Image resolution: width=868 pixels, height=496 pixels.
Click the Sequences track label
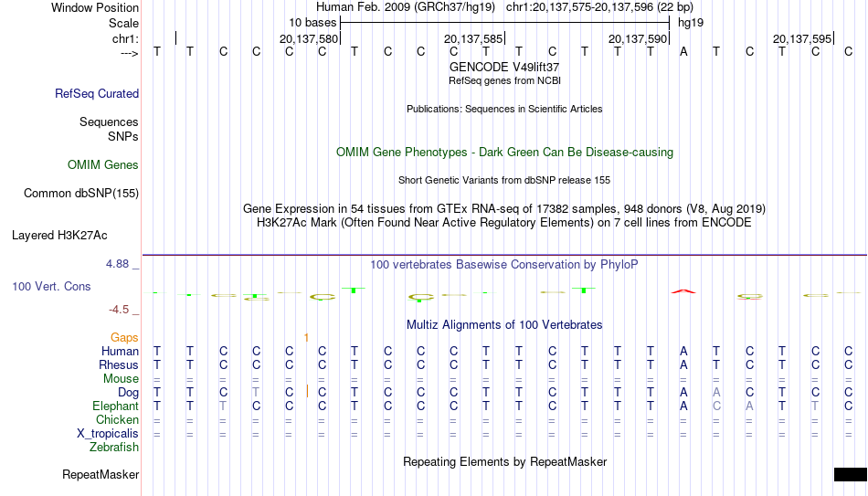tap(109, 121)
